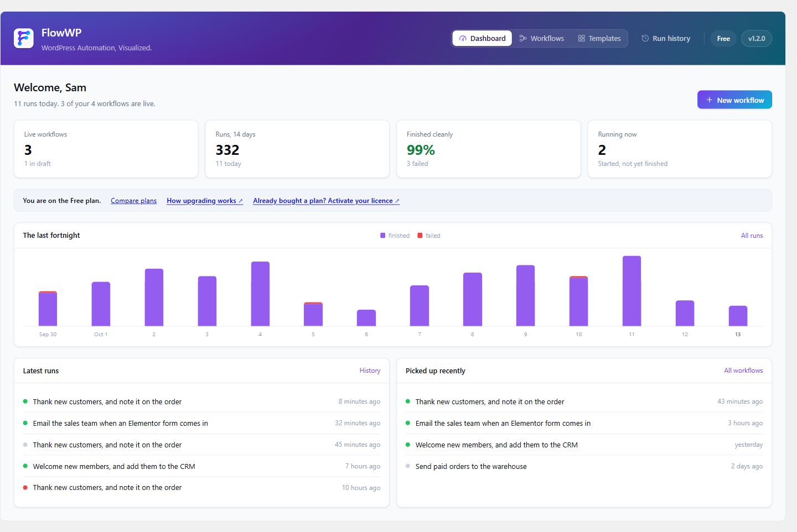
Task: Open workflow picked up 3 hours ago
Action: tap(584, 423)
